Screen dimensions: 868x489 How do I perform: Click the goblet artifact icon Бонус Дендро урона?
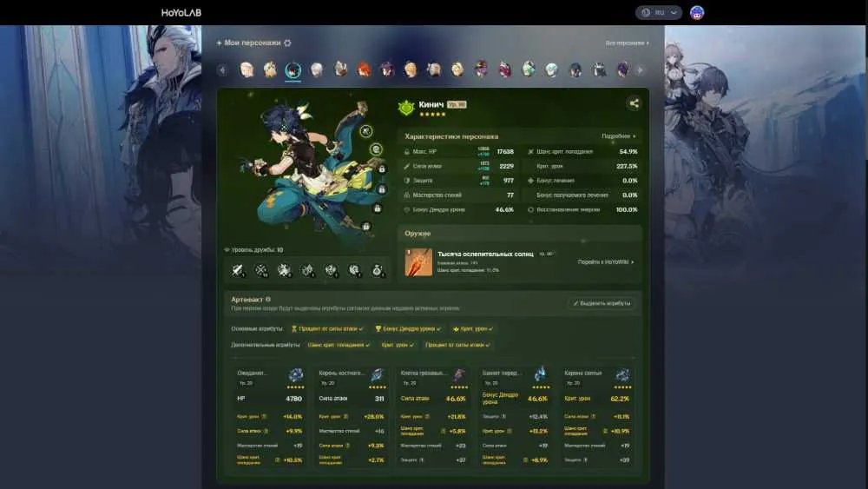(540, 374)
